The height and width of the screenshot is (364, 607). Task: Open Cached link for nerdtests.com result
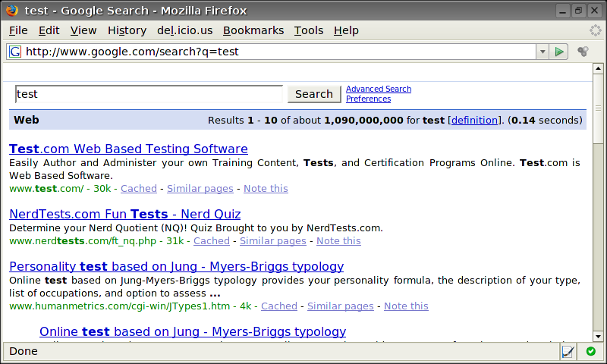click(x=212, y=240)
